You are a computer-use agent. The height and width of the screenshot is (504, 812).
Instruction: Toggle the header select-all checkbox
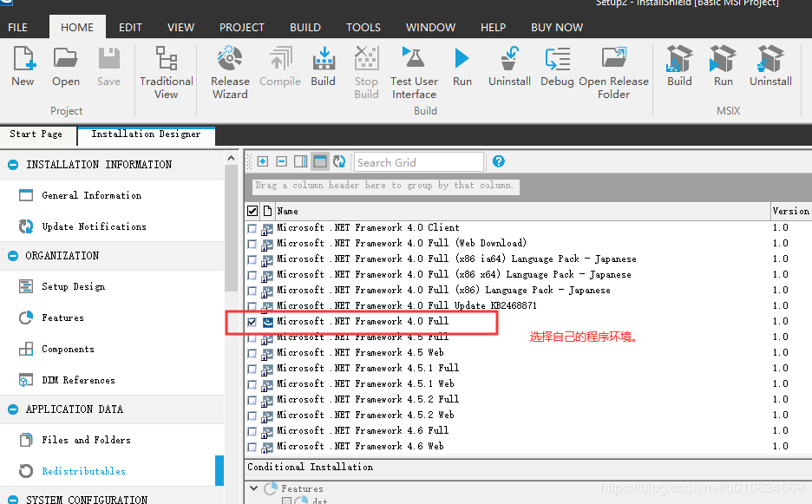click(x=252, y=211)
